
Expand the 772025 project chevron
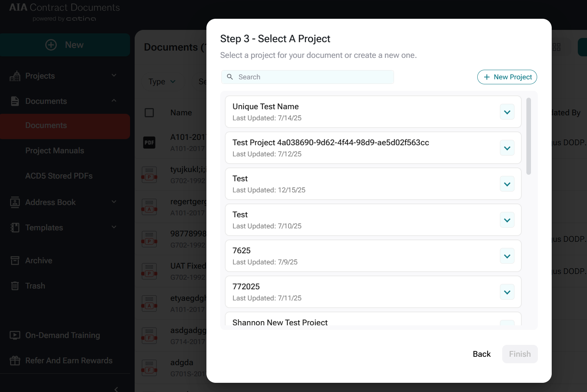[507, 292]
